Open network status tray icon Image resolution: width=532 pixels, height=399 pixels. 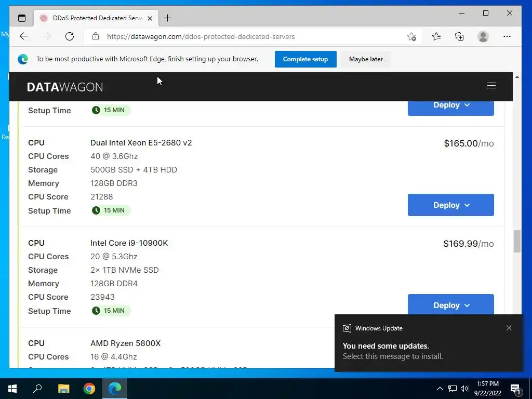coord(453,389)
